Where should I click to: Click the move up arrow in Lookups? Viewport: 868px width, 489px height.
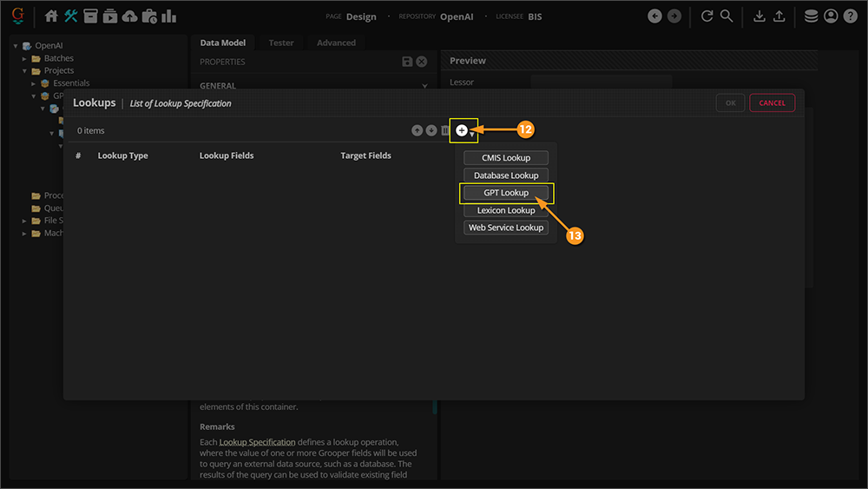tap(418, 130)
